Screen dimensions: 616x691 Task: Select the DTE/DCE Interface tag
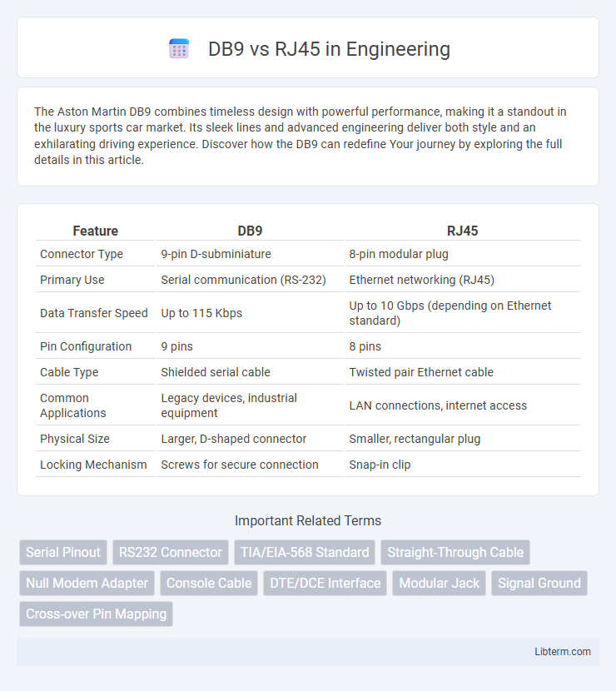pyautogui.click(x=325, y=583)
